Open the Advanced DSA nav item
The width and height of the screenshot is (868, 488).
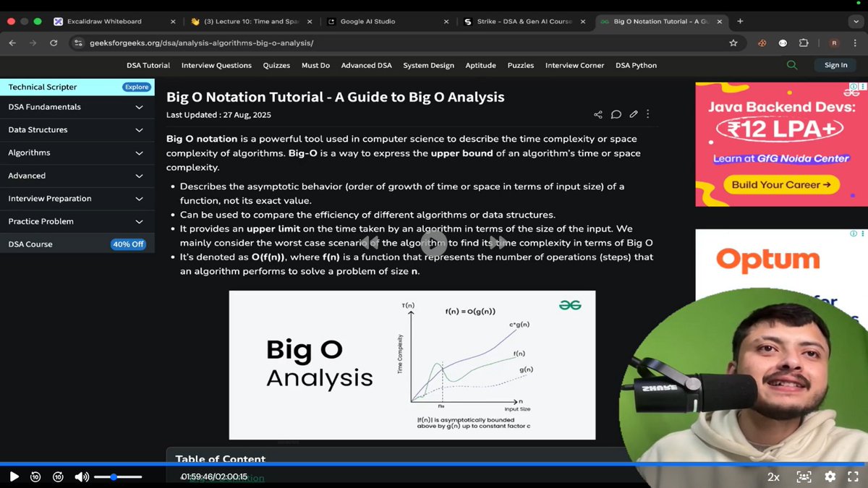[x=366, y=65]
